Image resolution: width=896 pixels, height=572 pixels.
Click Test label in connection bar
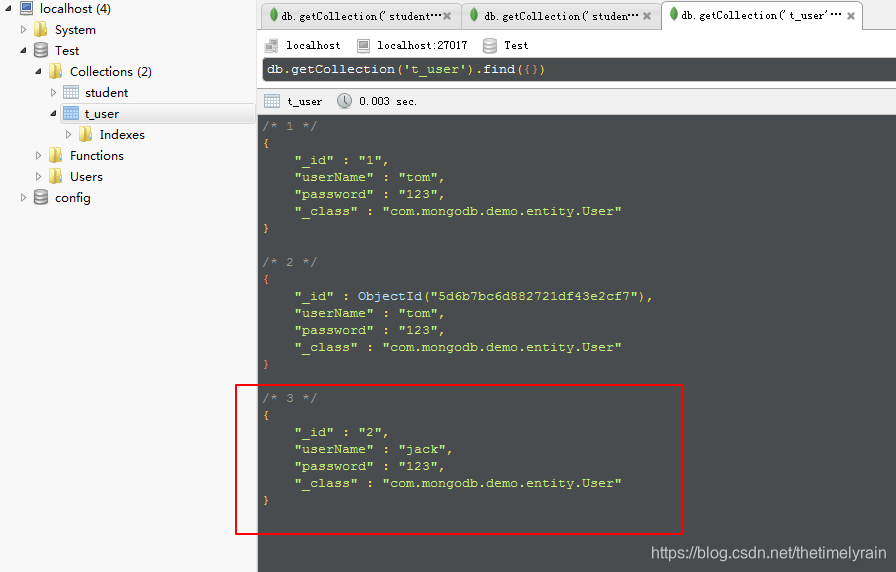pos(516,46)
